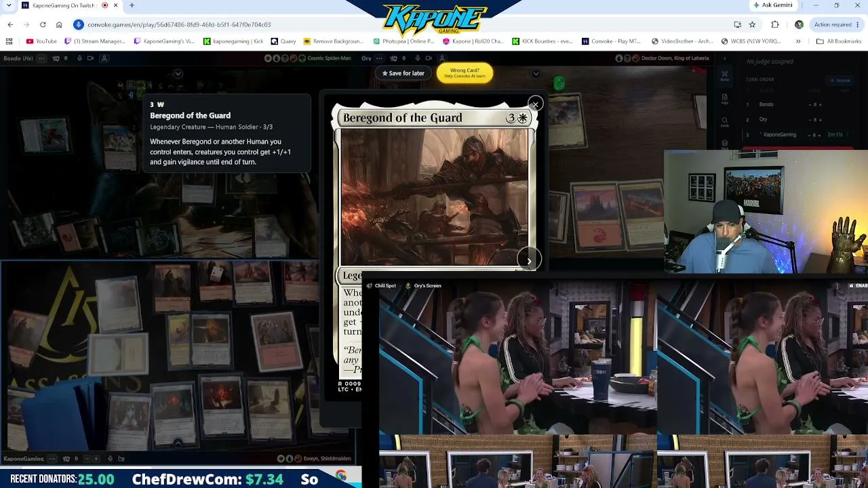868x488 pixels.
Task: Reload the Convoke page
Action: 43,24
